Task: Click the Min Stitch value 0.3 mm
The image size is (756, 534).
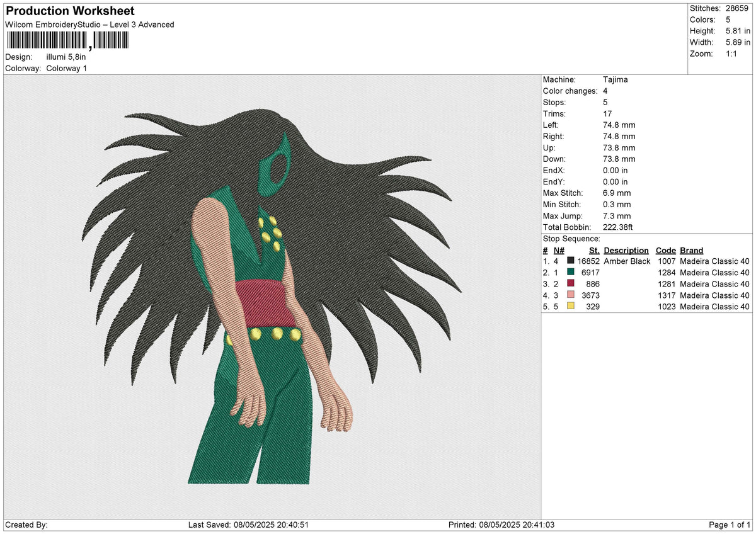Action: pyautogui.click(x=617, y=204)
